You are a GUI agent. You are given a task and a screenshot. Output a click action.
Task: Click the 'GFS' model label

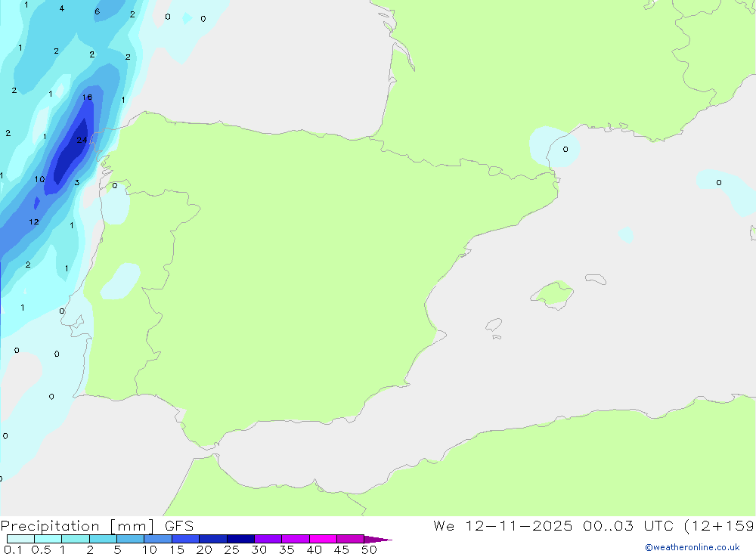coord(179,525)
